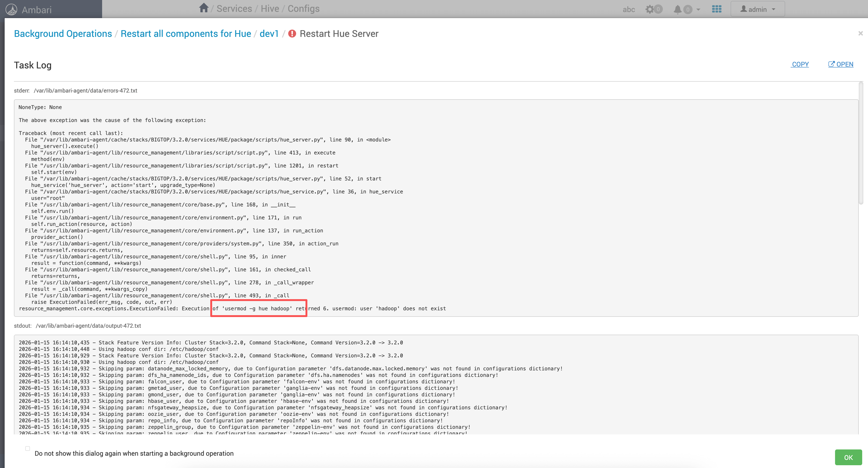The width and height of the screenshot is (868, 468).
Task: Expand the alerts dropdown arrow
Action: pyautogui.click(x=698, y=10)
